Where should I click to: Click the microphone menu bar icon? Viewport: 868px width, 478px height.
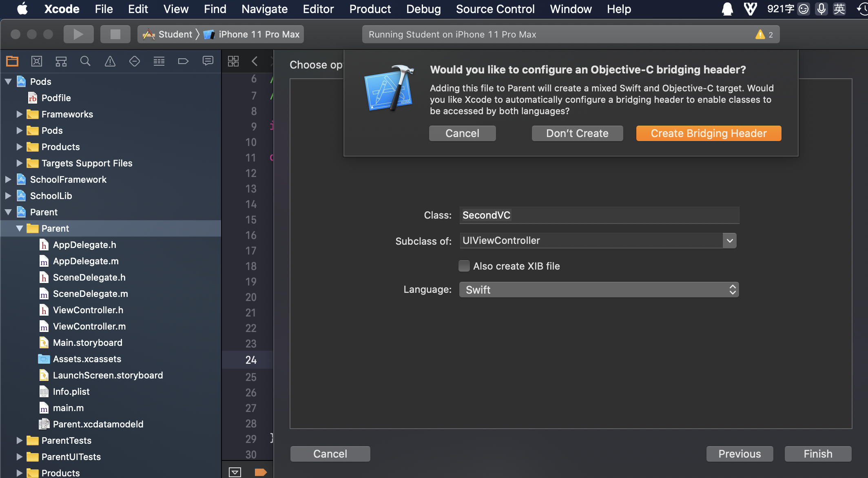(821, 9)
